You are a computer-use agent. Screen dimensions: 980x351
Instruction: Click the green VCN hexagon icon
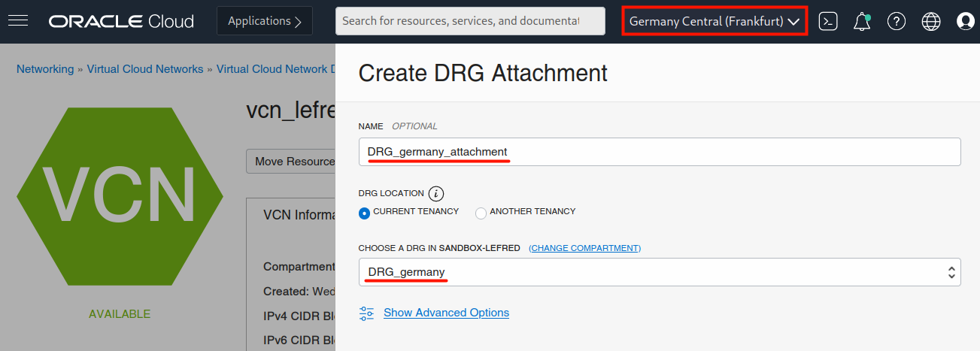point(120,196)
